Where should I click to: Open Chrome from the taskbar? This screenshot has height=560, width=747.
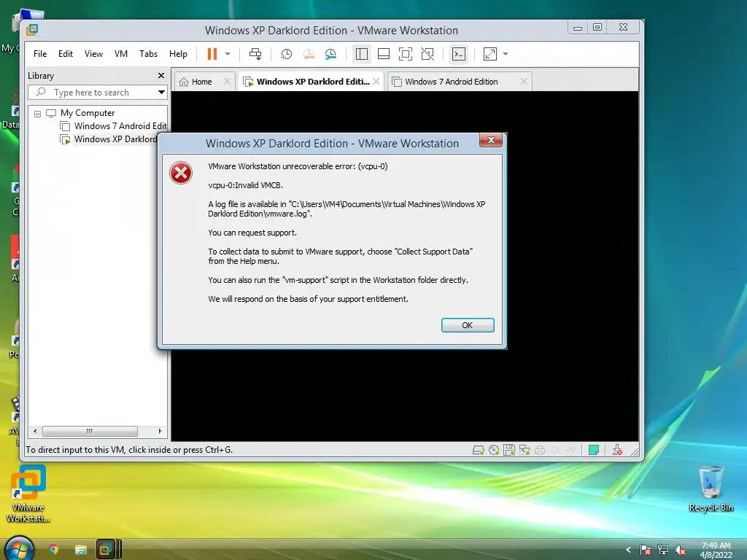tap(53, 550)
